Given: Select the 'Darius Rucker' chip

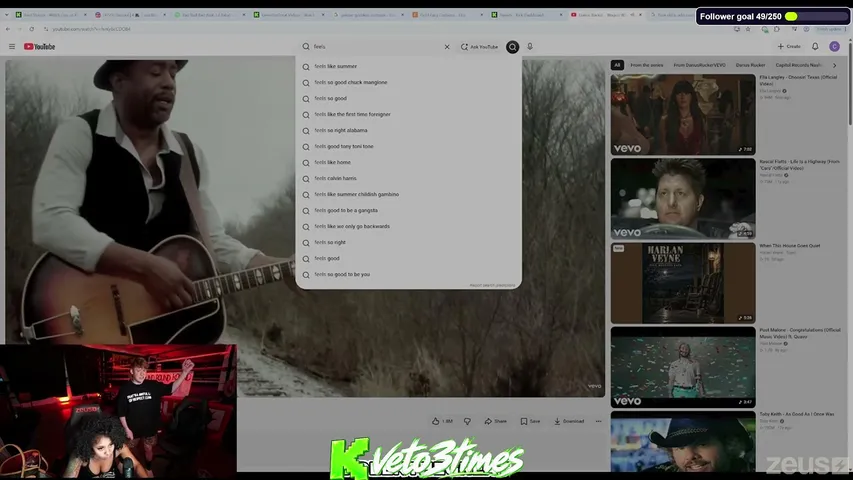Looking at the screenshot, I should [750, 65].
